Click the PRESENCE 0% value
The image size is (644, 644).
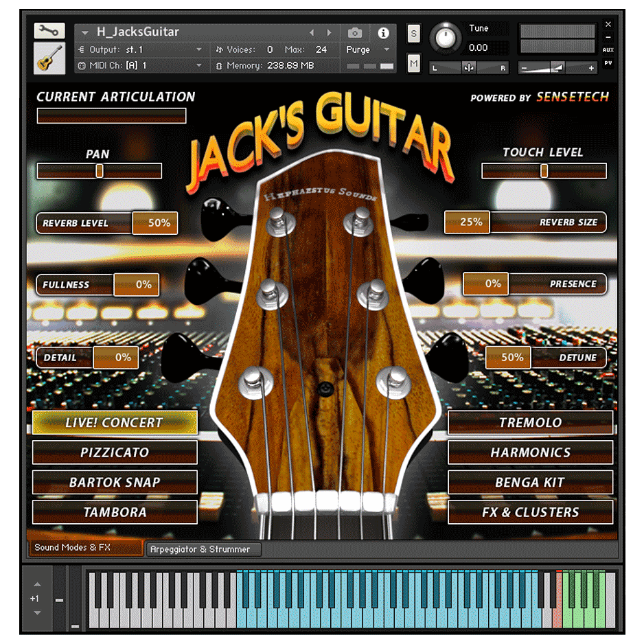click(486, 284)
